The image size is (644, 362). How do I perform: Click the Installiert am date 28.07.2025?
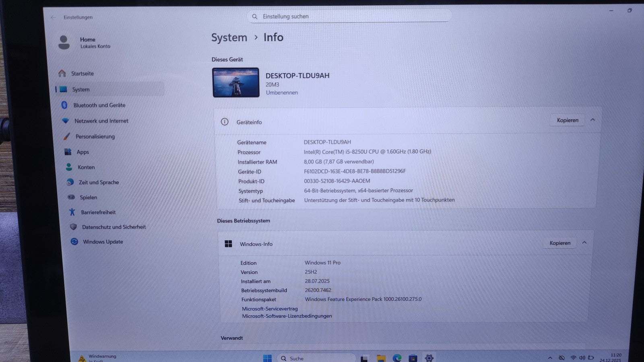coord(317,281)
